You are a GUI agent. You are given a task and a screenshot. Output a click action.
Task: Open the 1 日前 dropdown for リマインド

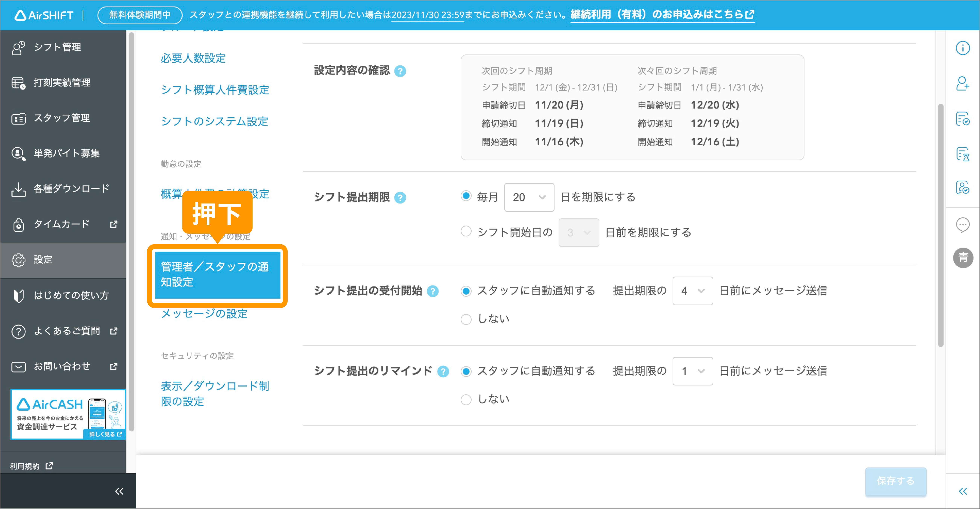692,371
